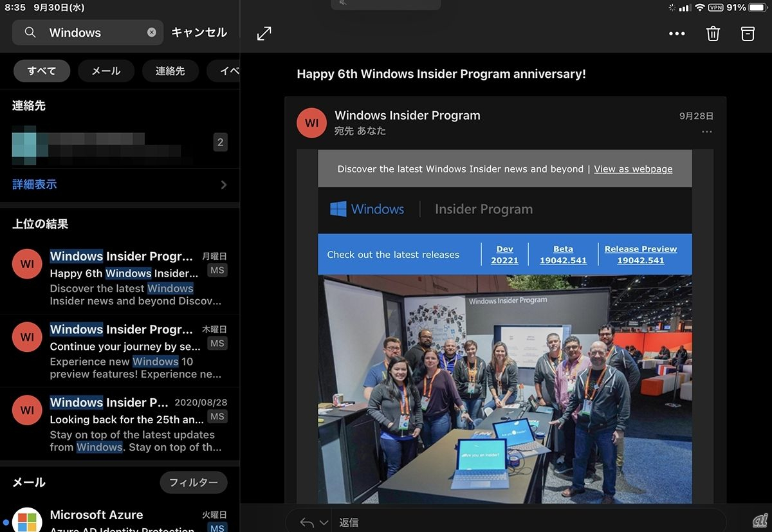Screen dimensions: 772x532
Task: Switch to the 連絡先 tab
Action: [x=170, y=71]
